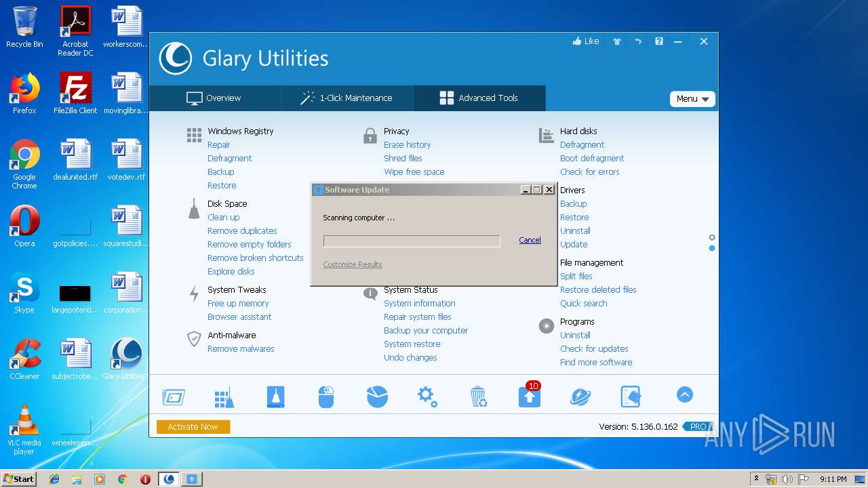Image resolution: width=868 pixels, height=488 pixels.
Task: Open Free up memory tool
Action: tap(238, 304)
